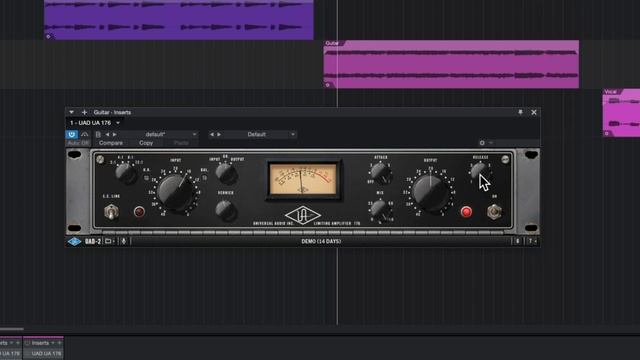Click the large Input knob
Image resolution: width=640 pixels, height=360 pixels.
click(175, 191)
